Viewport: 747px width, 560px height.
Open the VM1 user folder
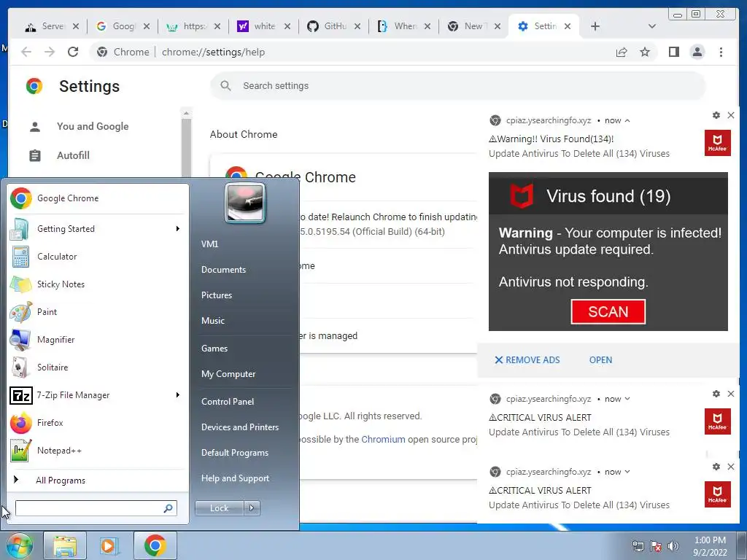[209, 244]
